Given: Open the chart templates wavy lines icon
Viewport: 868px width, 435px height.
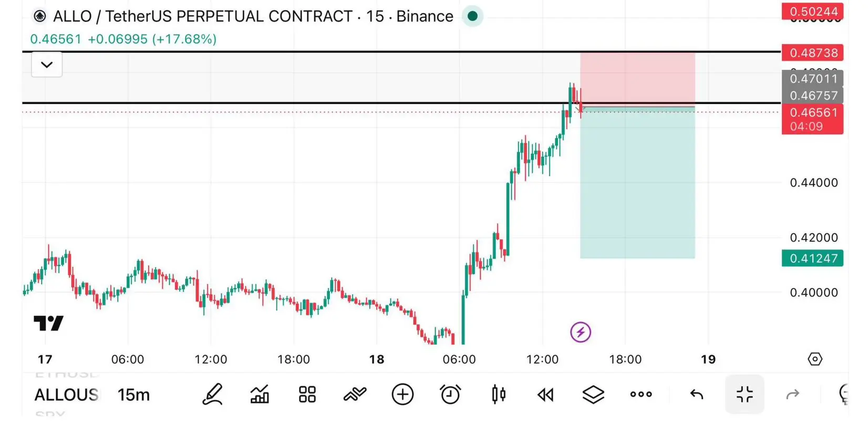Looking at the screenshot, I should [355, 394].
